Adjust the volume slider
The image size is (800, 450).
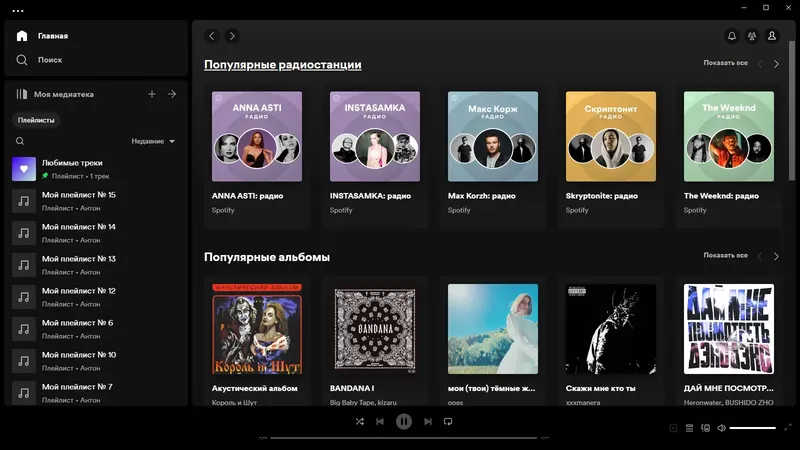(753, 428)
